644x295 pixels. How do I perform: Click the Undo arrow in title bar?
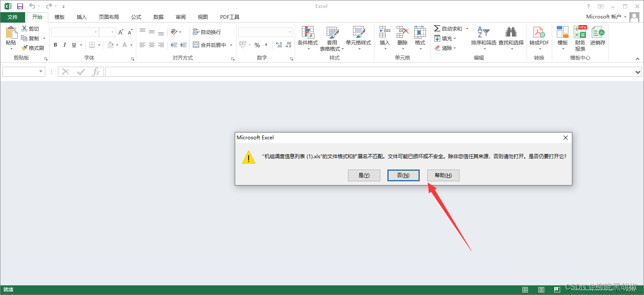point(32,6)
